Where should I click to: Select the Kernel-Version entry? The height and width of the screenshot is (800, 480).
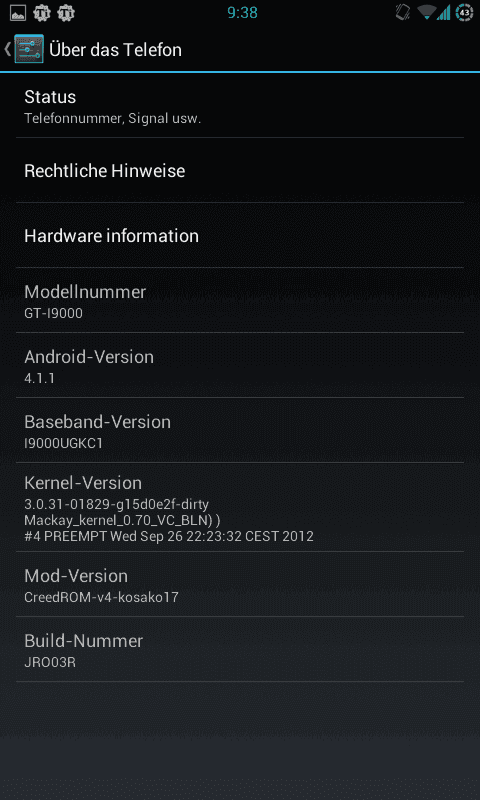pos(240,508)
